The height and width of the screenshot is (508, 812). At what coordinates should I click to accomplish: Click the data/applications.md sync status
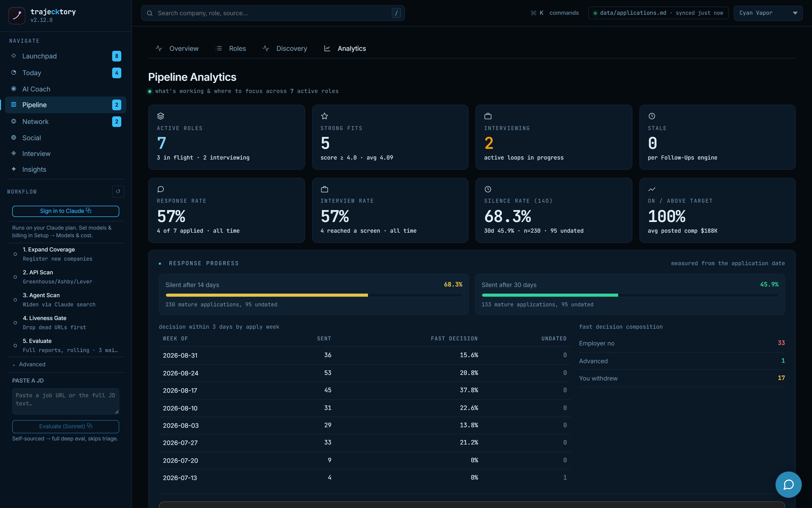[x=658, y=13]
